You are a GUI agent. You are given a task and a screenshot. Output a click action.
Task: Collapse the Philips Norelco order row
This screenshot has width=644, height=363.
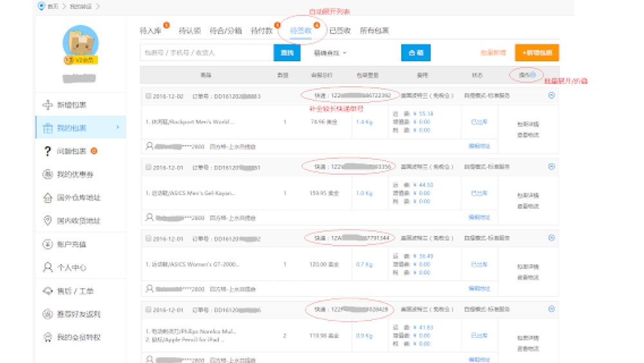[x=552, y=309]
